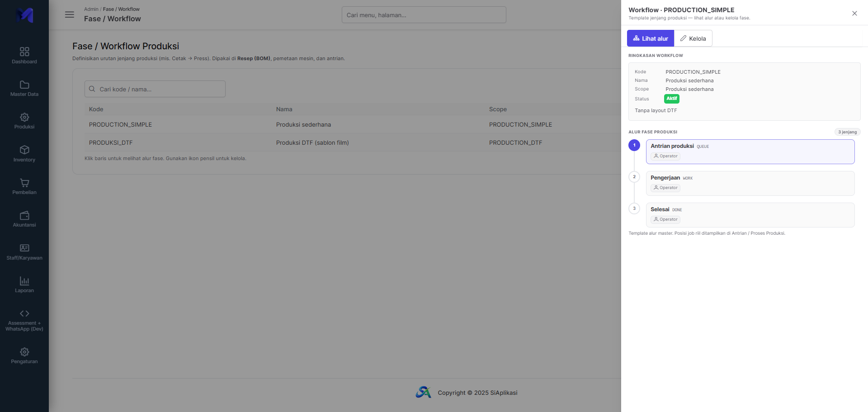Open the Selesai phase card
The width and height of the screenshot is (868, 412).
tap(750, 215)
